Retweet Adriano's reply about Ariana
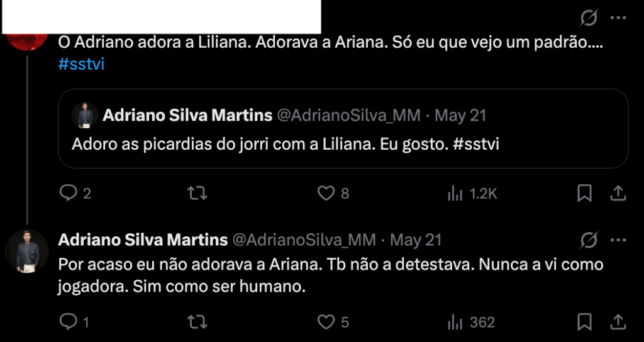Viewport: 644px width, 342px height. [197, 323]
